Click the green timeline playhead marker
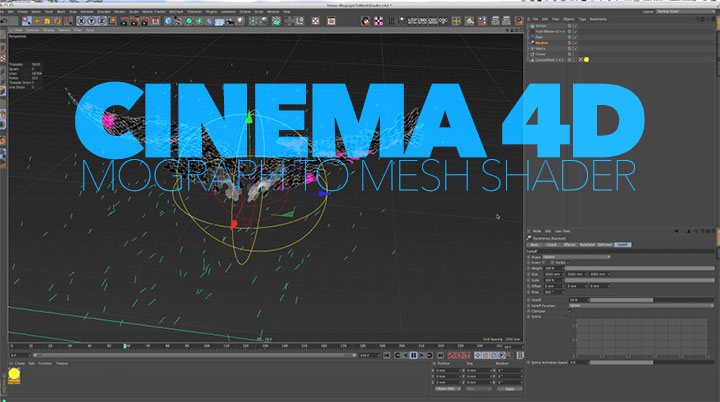The height and width of the screenshot is (402, 720). tap(124, 346)
